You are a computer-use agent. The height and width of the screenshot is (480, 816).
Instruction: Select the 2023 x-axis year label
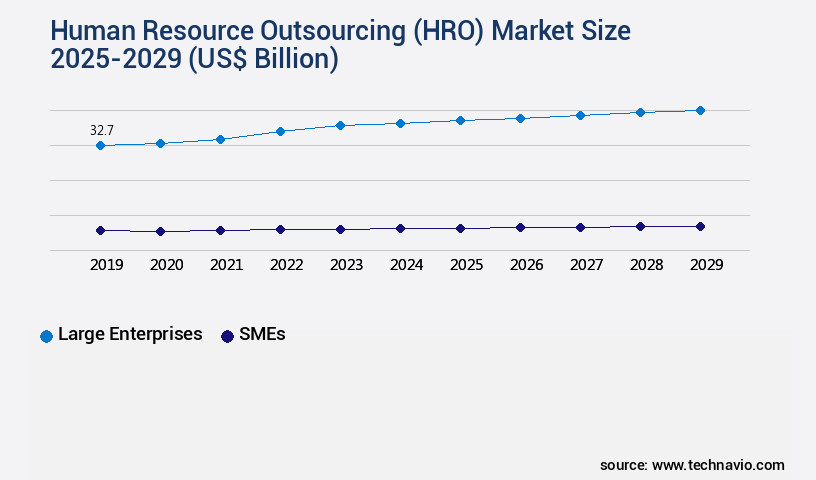[x=346, y=265]
